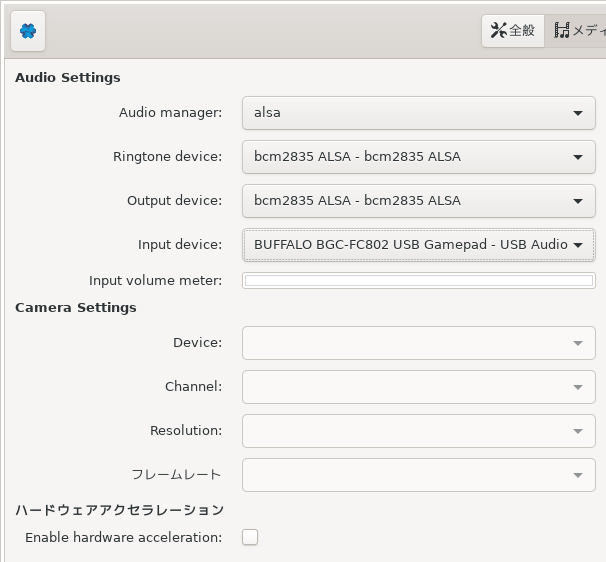Image resolution: width=606 pixels, height=562 pixels.
Task: Open the フレームレート frame rate dropdown
Action: tap(419, 475)
